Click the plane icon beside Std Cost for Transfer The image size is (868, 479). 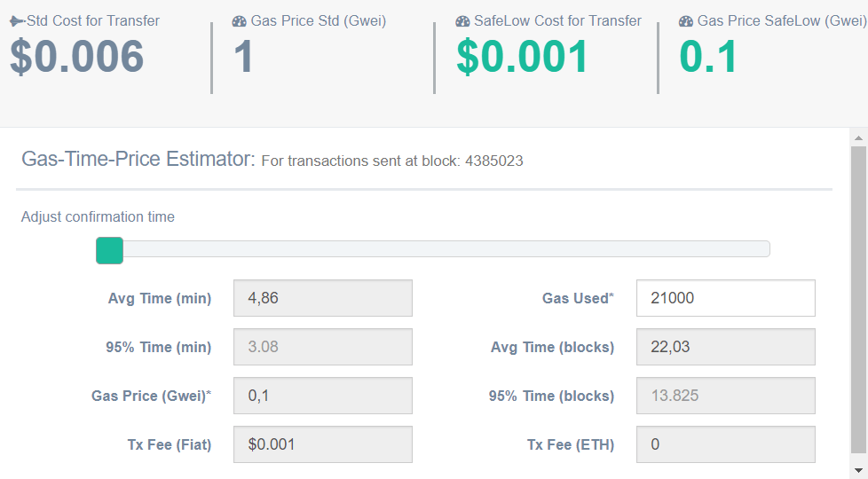(x=18, y=20)
